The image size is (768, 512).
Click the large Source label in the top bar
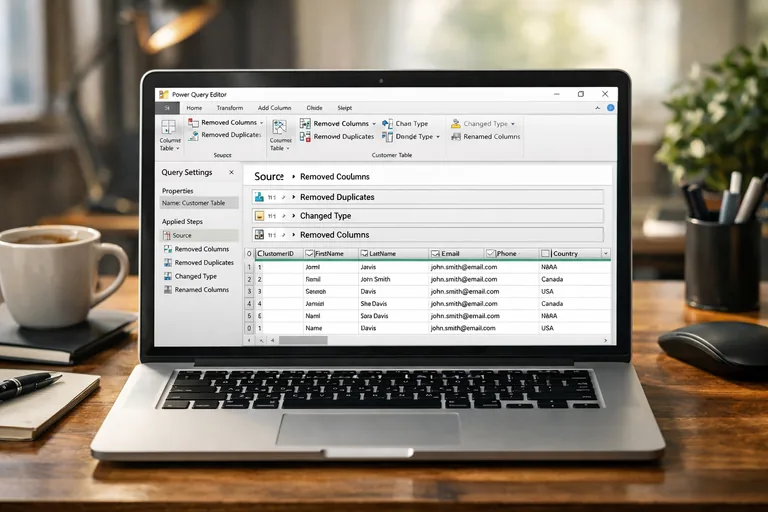[268, 176]
